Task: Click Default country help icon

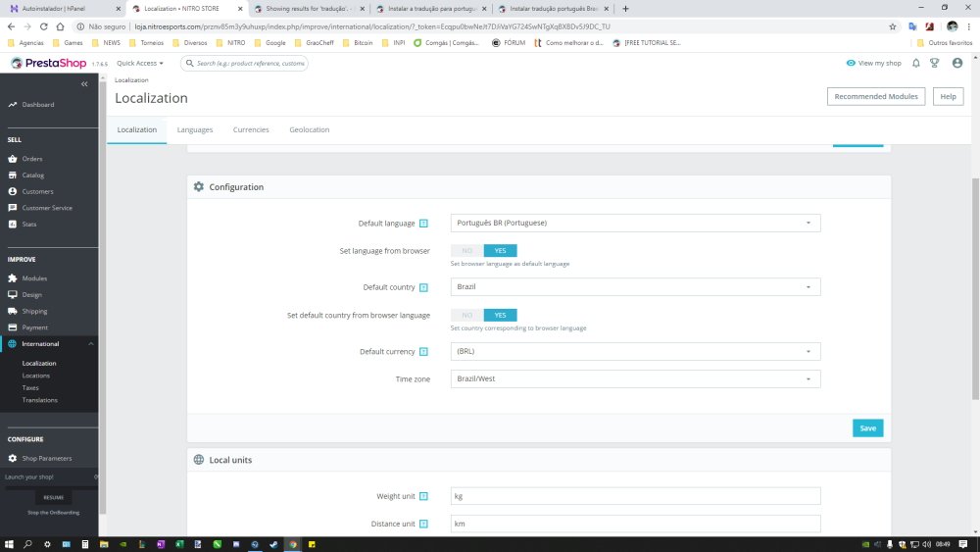Action: point(423,287)
